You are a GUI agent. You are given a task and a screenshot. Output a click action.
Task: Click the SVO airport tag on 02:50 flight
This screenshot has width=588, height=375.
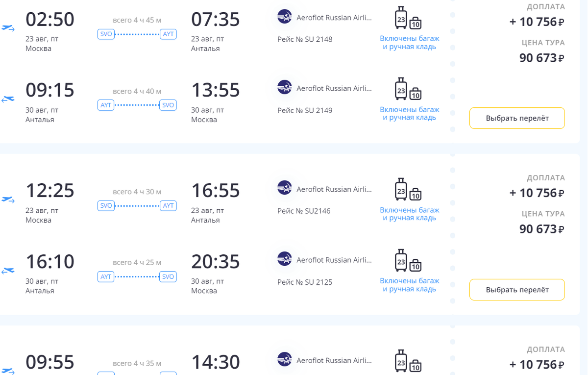coord(106,34)
